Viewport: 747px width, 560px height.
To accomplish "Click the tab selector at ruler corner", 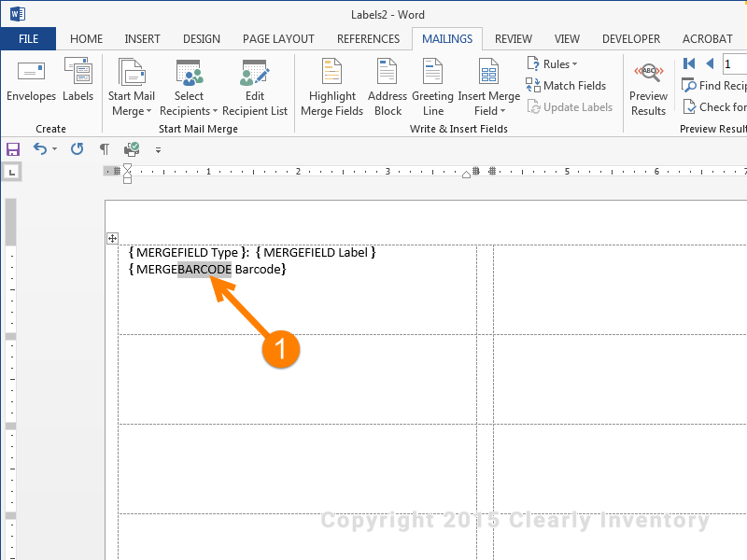I will tap(12, 172).
